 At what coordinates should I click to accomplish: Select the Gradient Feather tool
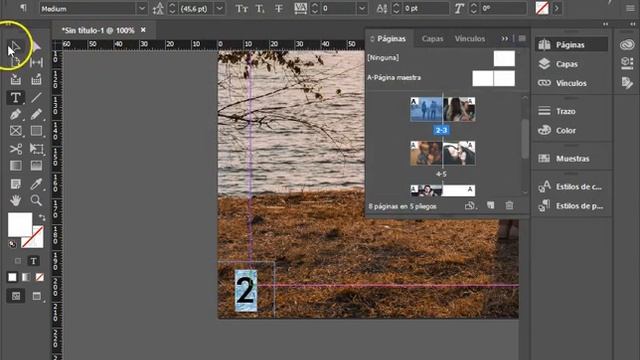click(x=36, y=166)
